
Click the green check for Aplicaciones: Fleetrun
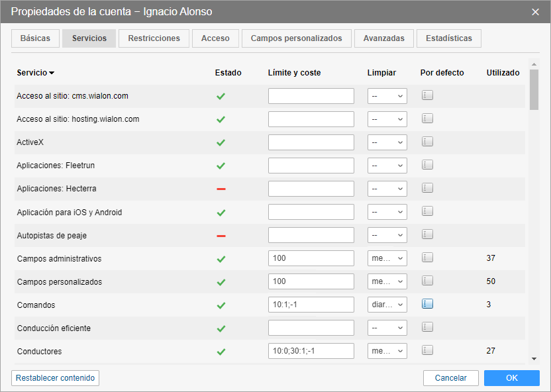(221, 166)
